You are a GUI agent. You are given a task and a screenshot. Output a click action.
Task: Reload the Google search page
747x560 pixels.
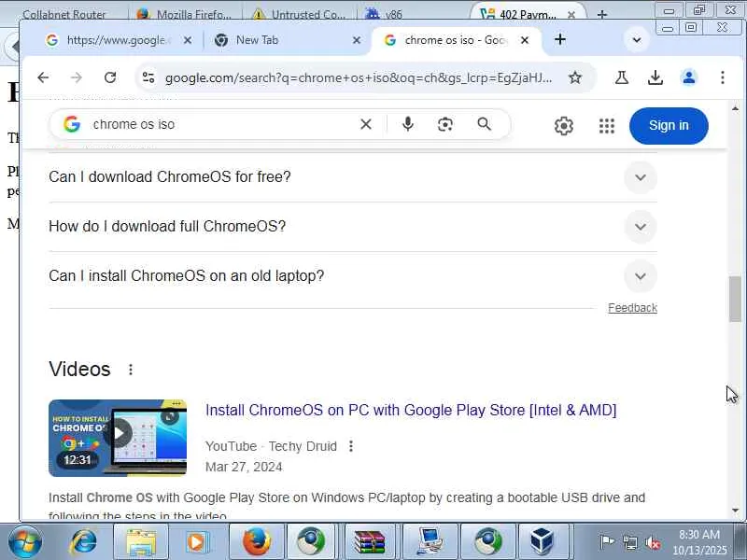coord(110,77)
